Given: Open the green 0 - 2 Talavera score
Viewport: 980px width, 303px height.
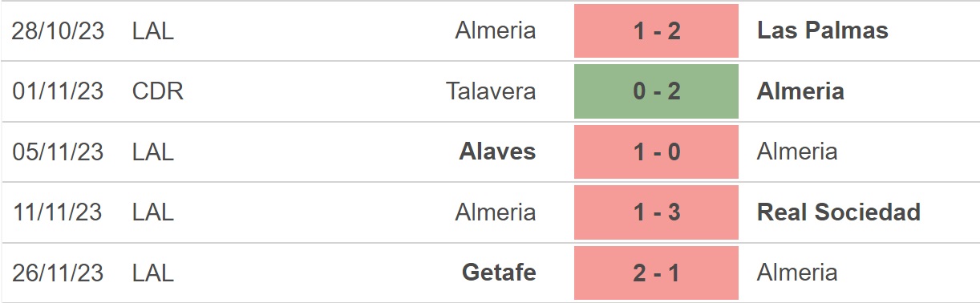Looking at the screenshot, I should coord(656,91).
